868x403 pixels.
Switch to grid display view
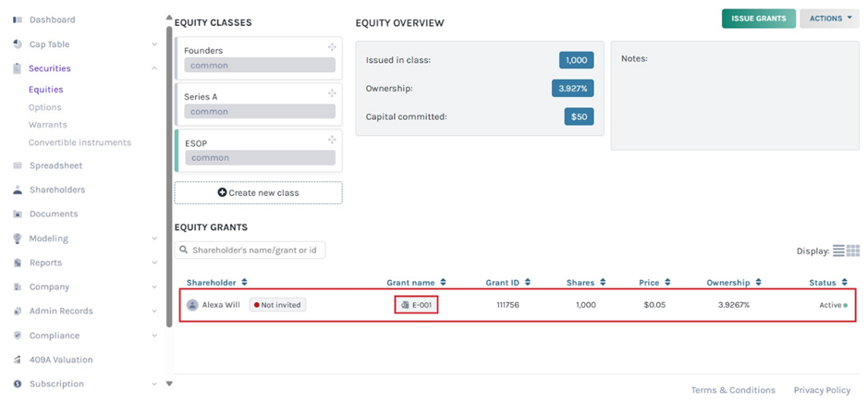(853, 250)
